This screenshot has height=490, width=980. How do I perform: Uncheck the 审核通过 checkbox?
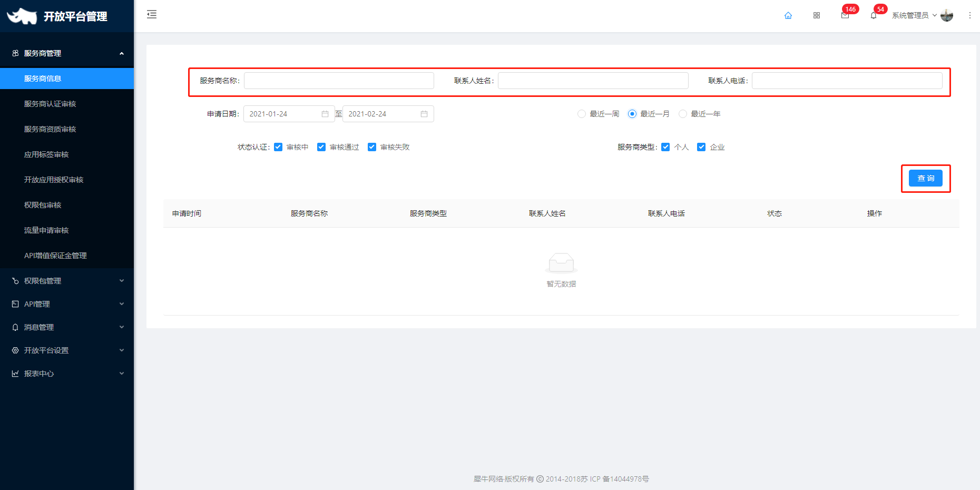[321, 147]
